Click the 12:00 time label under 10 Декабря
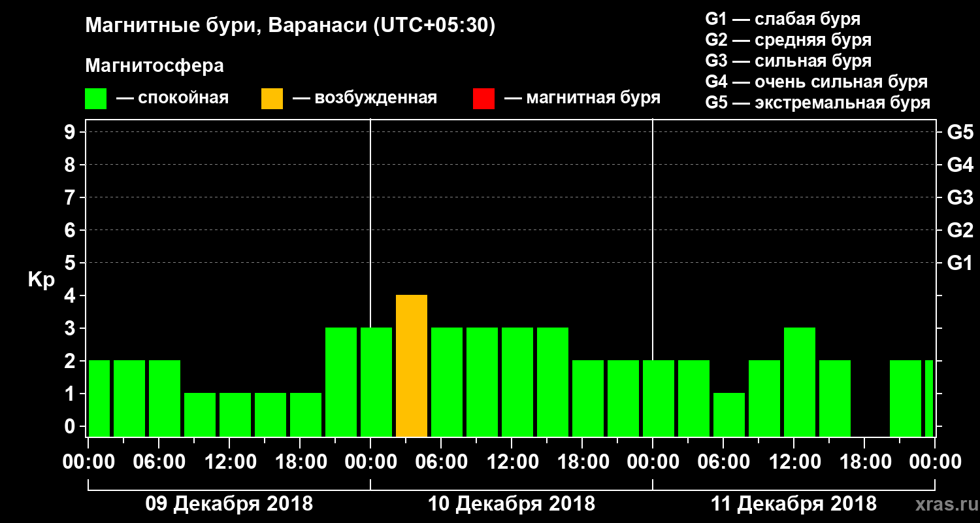This screenshot has width=980, height=523. pyautogui.click(x=512, y=462)
